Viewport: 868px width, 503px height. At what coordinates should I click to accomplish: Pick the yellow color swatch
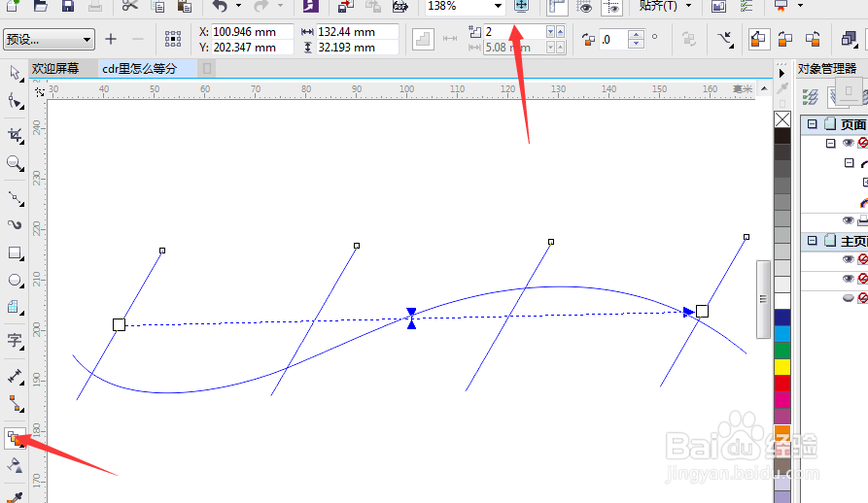[x=782, y=366]
